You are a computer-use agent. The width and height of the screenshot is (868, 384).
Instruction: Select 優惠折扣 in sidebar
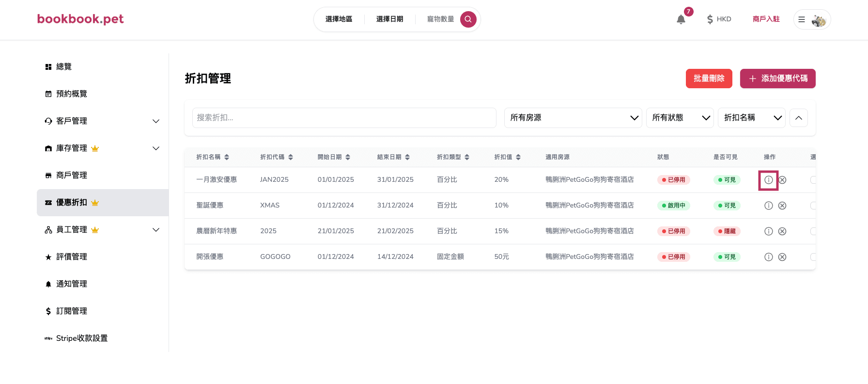click(x=103, y=203)
